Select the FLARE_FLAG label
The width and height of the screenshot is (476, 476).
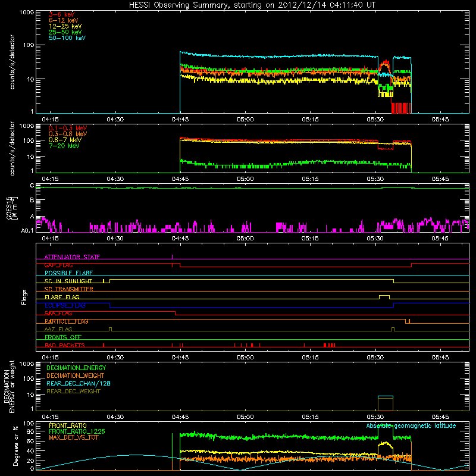point(62,297)
